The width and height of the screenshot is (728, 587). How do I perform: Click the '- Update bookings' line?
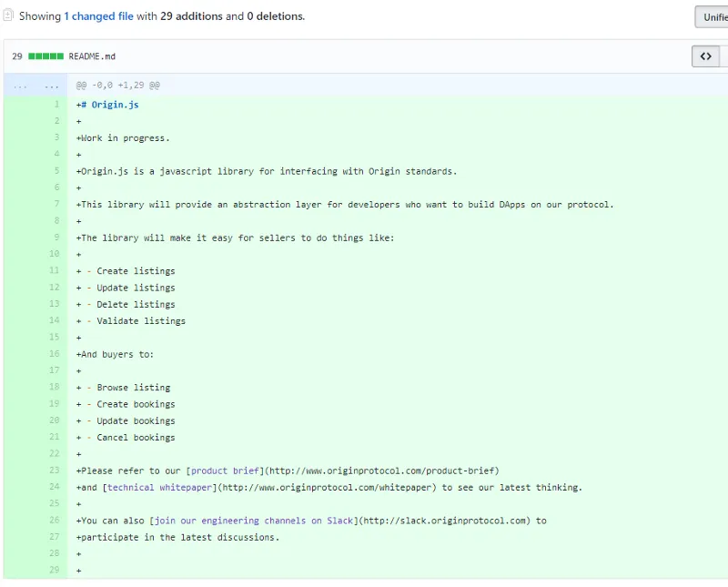pos(126,421)
